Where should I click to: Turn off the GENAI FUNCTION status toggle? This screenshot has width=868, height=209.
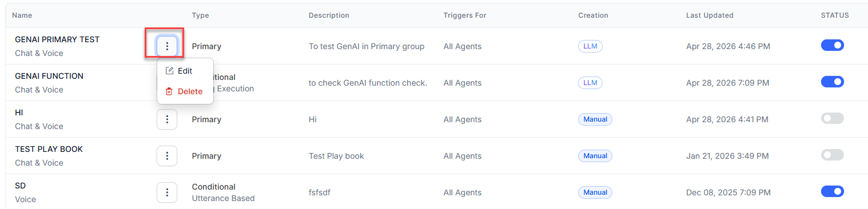[833, 82]
